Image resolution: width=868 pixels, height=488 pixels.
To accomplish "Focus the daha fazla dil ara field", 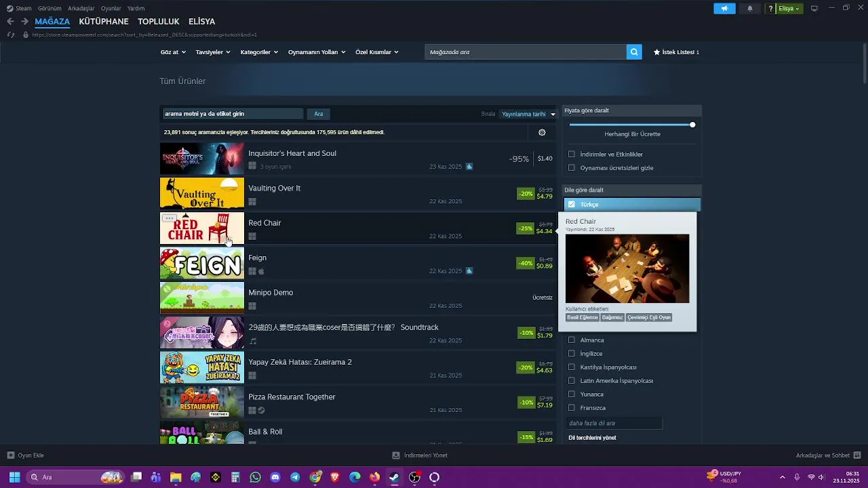I will (614, 423).
